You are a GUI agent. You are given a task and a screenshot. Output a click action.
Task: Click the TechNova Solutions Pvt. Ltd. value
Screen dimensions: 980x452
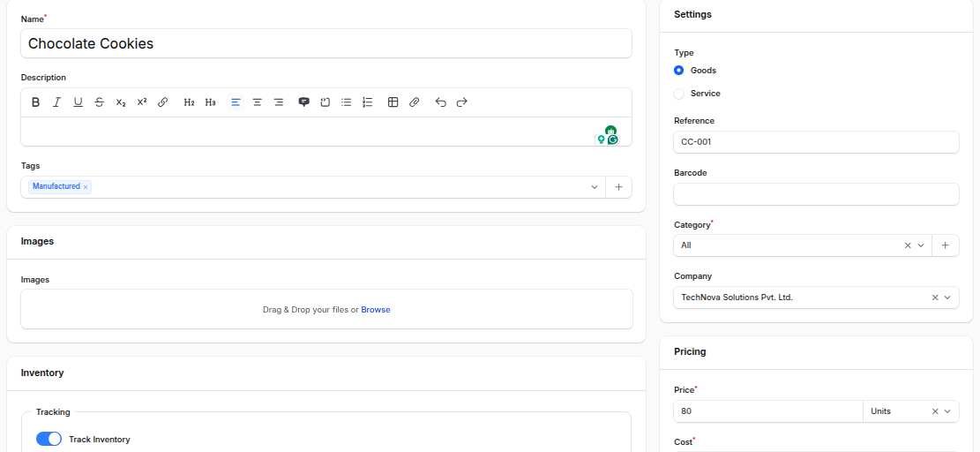coord(737,298)
